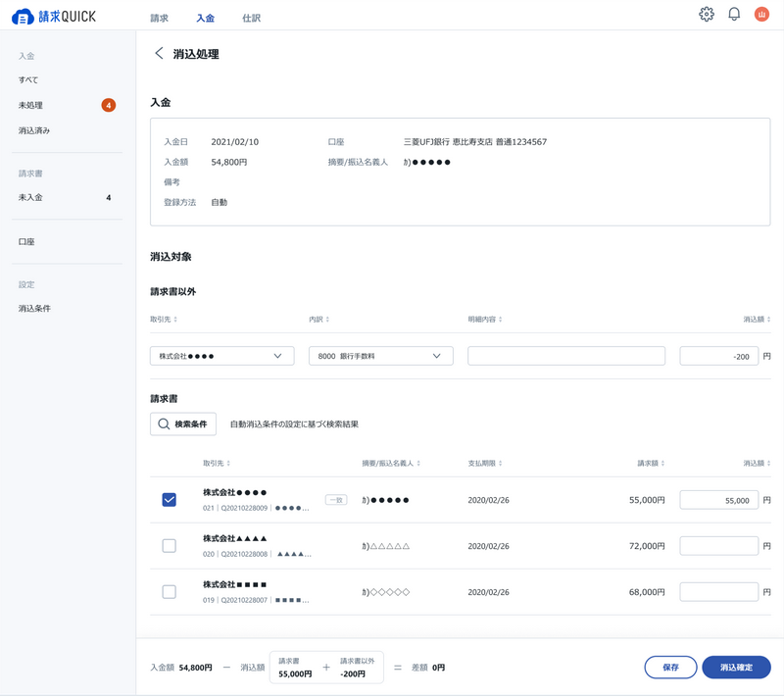Open the user avatar menu
This screenshot has height=697, width=784.
coord(761,15)
